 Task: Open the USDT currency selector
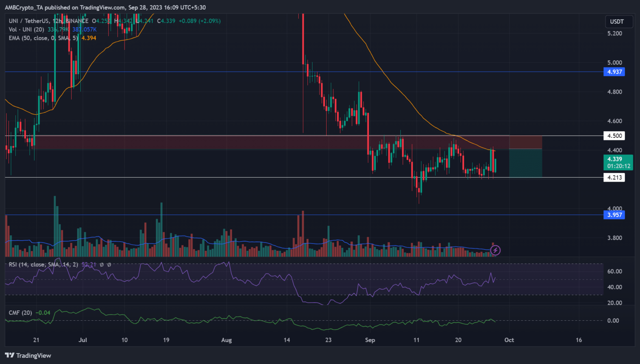(617, 22)
